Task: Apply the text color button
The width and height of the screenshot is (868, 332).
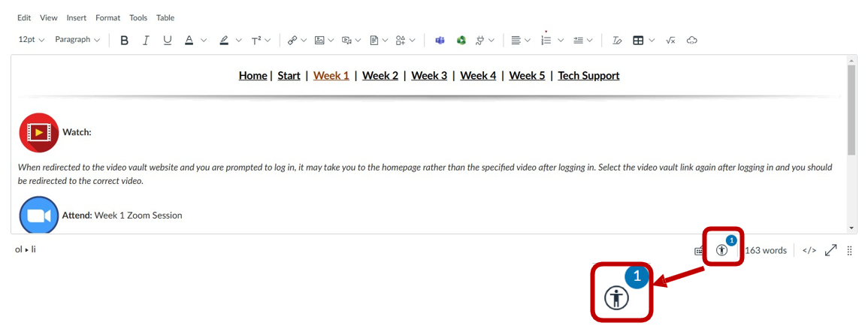Action: pyautogui.click(x=189, y=41)
